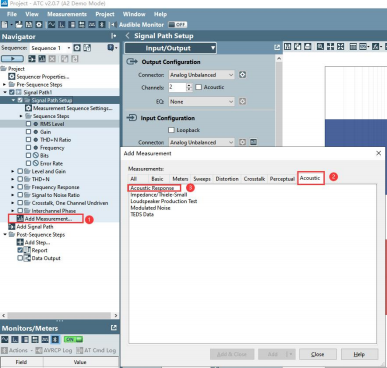The image size is (387, 368).
Task: Switch to the Acoustic measurements tab
Action: [310, 178]
